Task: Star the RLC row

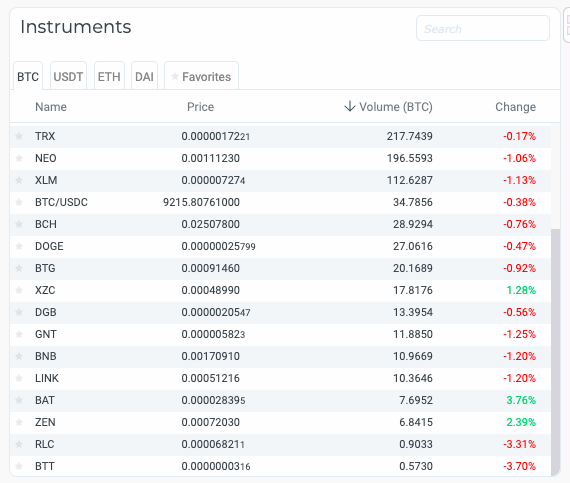Action: tap(19, 444)
